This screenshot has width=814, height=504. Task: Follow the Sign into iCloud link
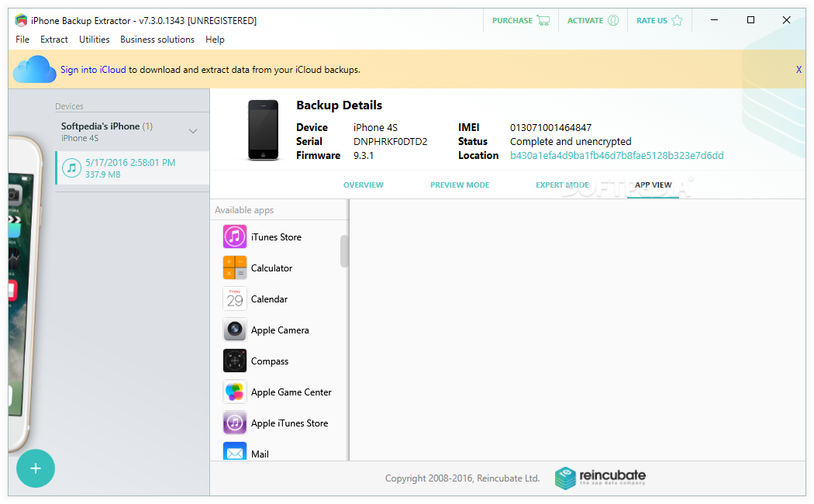(x=93, y=70)
